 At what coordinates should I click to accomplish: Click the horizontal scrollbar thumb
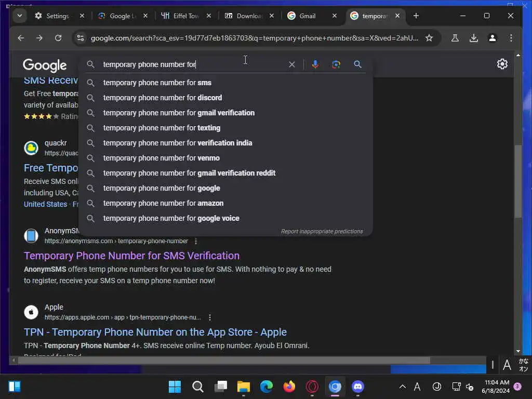coord(224,361)
